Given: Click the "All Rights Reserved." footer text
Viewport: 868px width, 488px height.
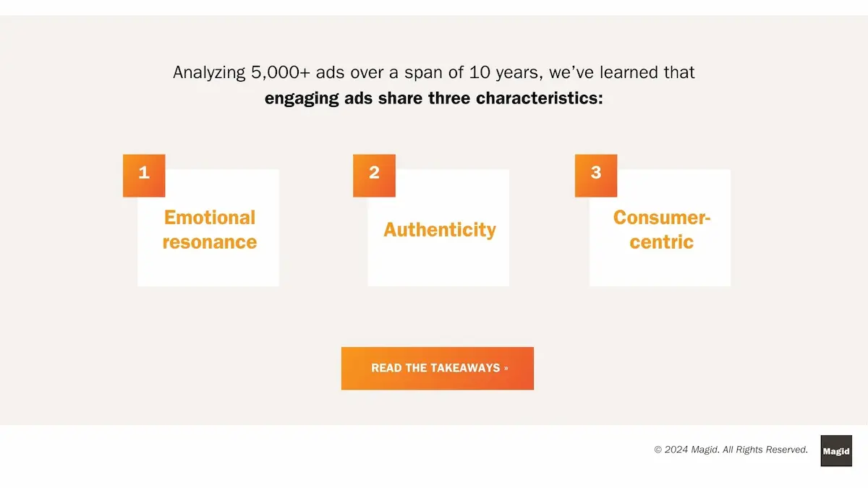Looking at the screenshot, I should 765,450.
